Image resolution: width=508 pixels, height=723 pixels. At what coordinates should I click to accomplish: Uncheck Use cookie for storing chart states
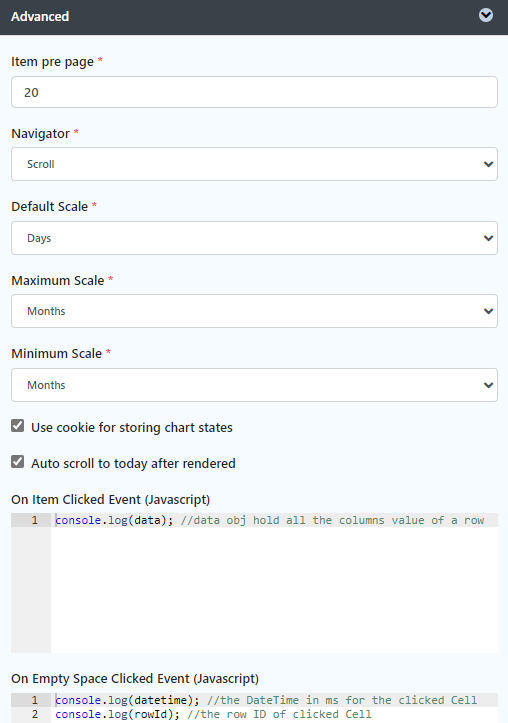[18, 426]
